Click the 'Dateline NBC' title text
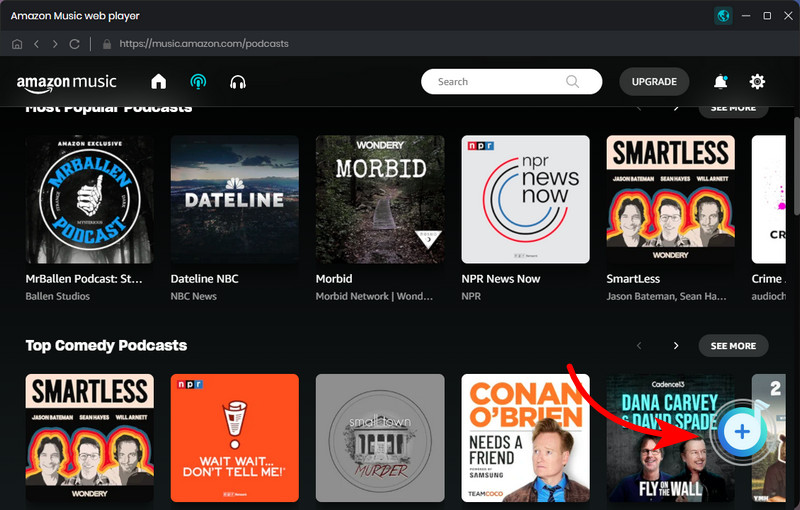This screenshot has width=800, height=510. [205, 279]
